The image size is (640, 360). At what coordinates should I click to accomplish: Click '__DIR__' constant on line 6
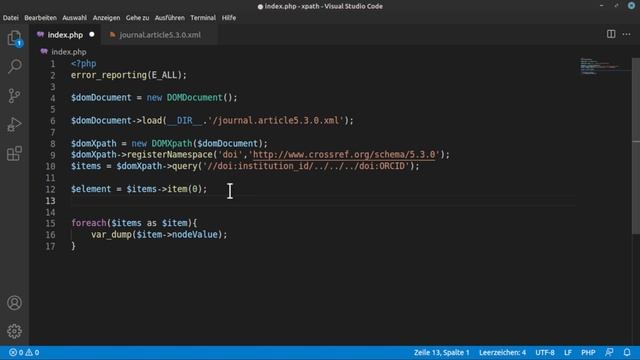(x=184, y=120)
